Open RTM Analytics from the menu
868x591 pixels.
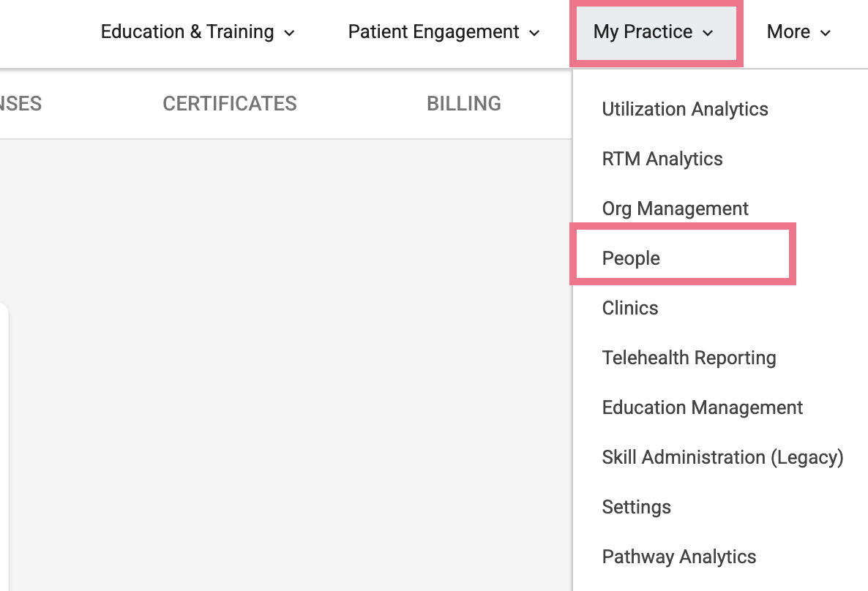click(x=662, y=159)
